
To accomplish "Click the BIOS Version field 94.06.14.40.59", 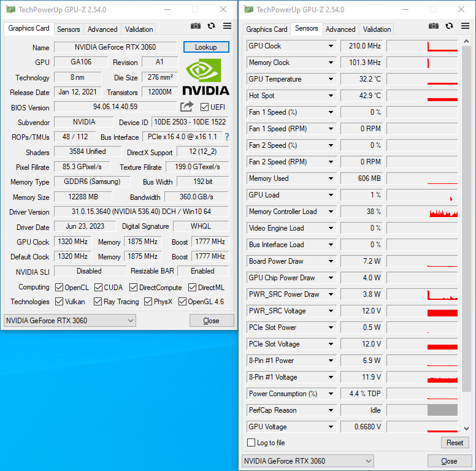I will pyautogui.click(x=115, y=107).
